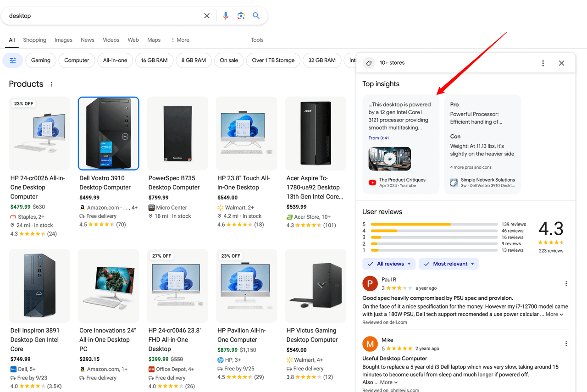
Task: Open review options for Mike
Action: pos(566,344)
